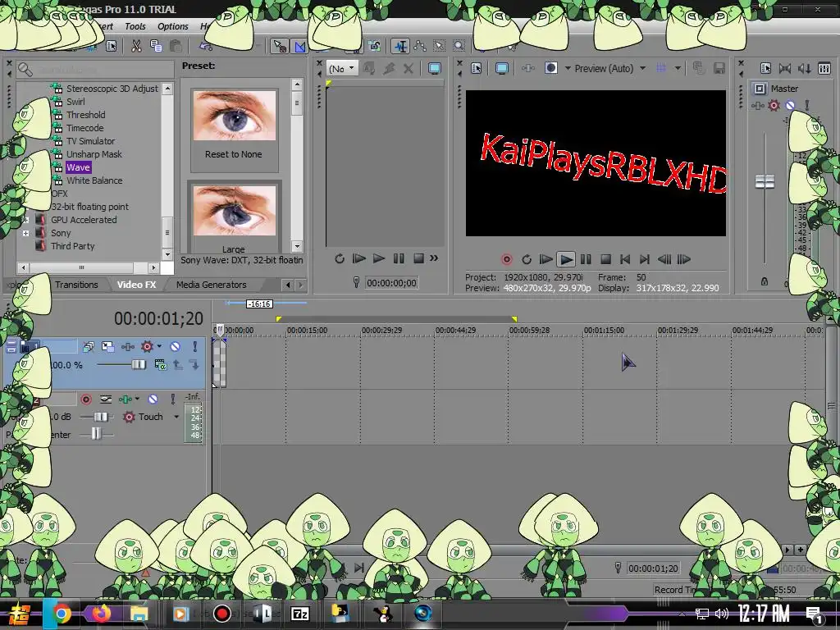Open project Properties icon in main toolbar
The height and width of the screenshot is (630, 840).
click(x=111, y=46)
